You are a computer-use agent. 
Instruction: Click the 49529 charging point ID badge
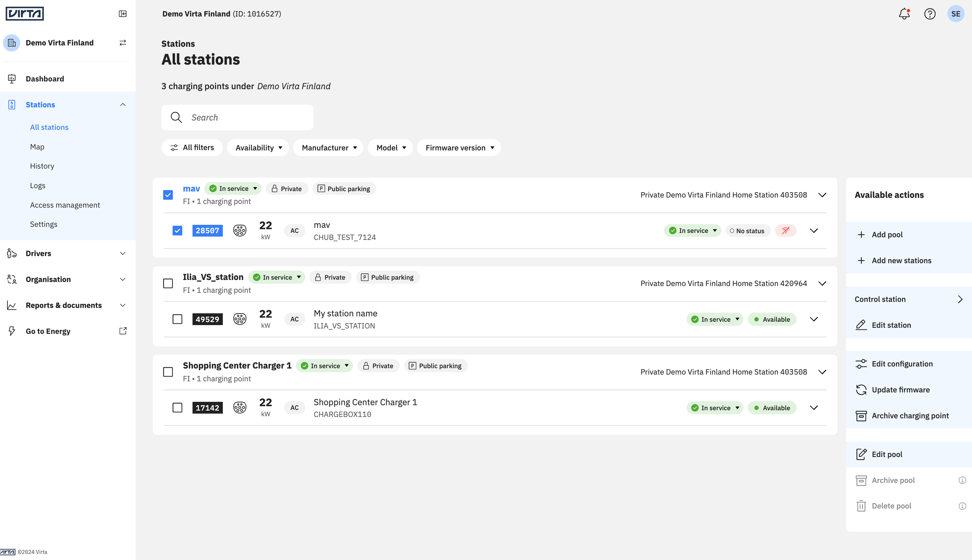click(207, 319)
